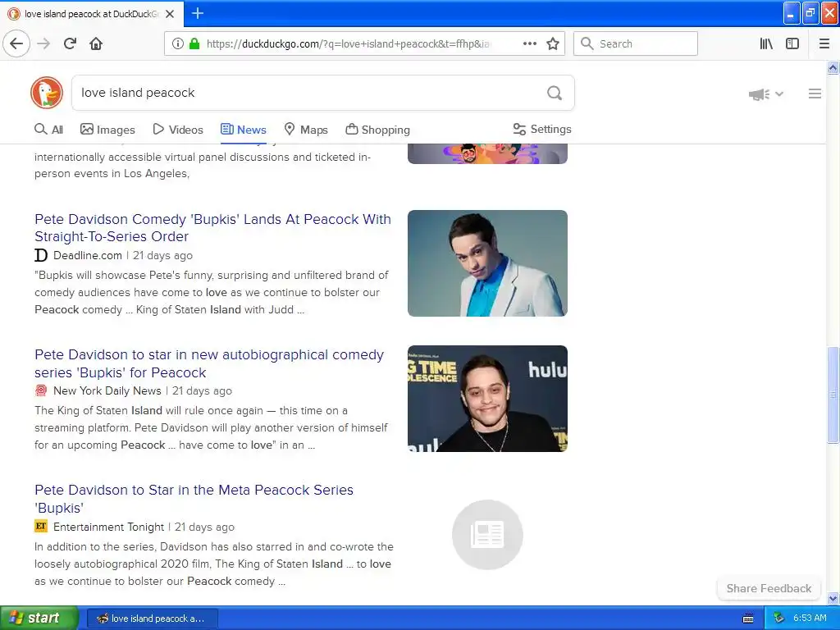Go to the Firefox Home page
The height and width of the screenshot is (630, 840).
(x=96, y=43)
